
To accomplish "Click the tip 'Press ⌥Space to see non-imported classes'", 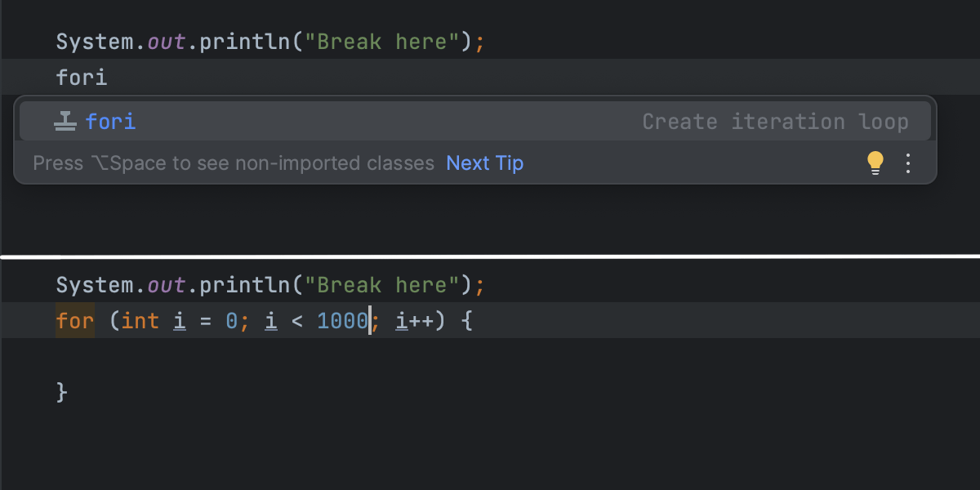I will pyautogui.click(x=234, y=163).
